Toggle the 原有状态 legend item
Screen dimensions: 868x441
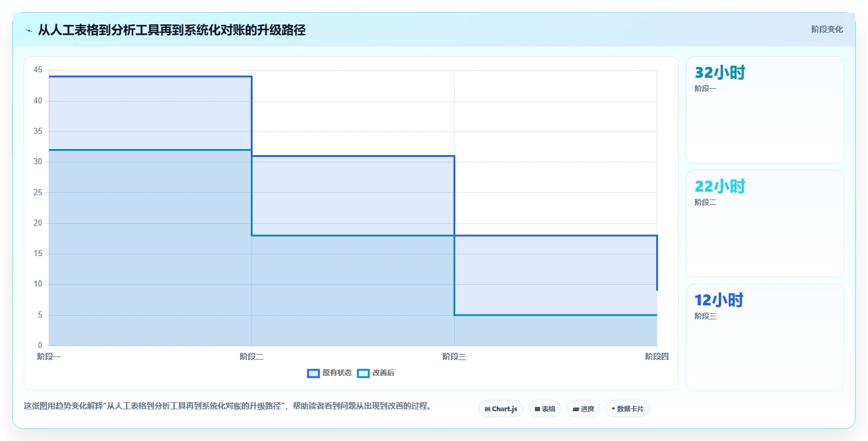click(329, 373)
